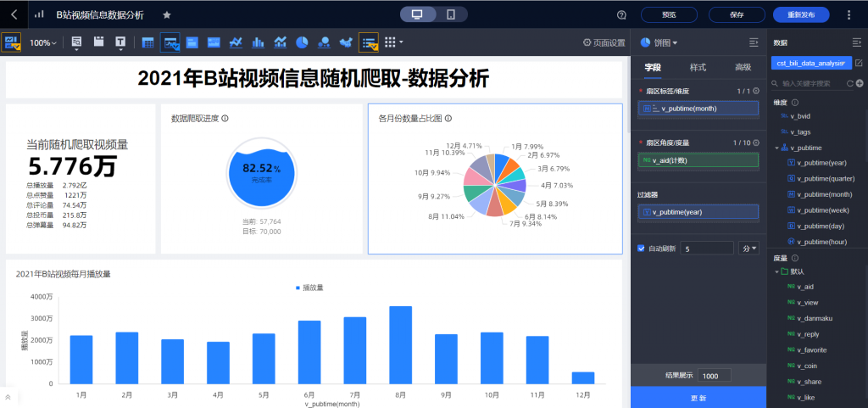Open settings gear for 扇区角度/度量

pos(755,143)
